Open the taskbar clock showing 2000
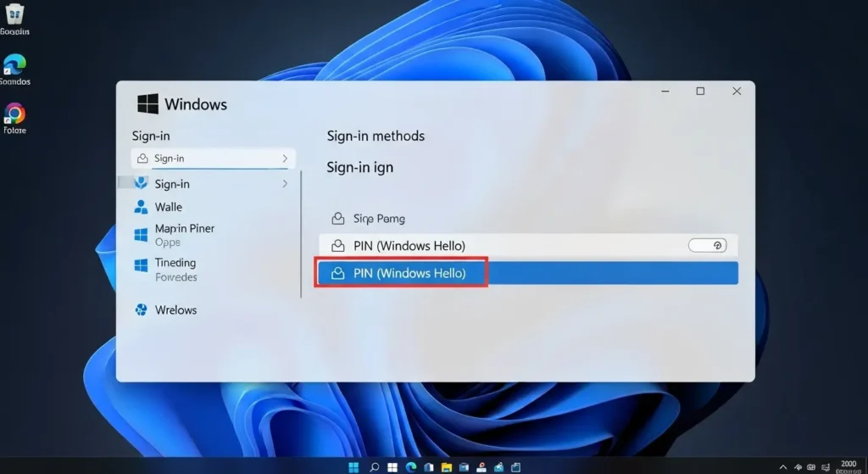 coord(848,467)
